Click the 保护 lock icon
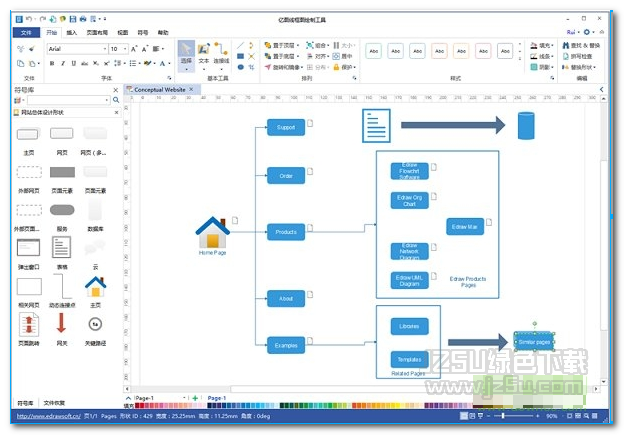Screen dimensions: 624x435 pos(336,67)
